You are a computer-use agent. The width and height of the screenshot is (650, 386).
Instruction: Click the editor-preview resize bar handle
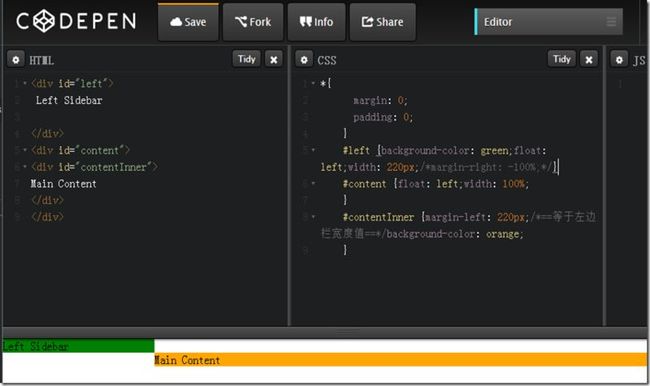(x=347, y=333)
